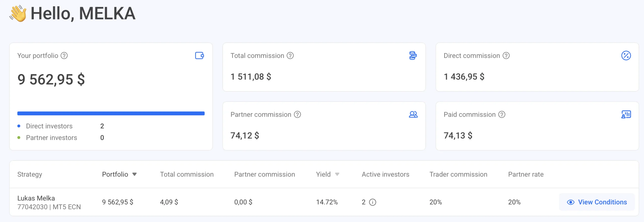644x222 pixels.
Task: Click the help icon beside Total commission card title
Action: coord(290,55)
